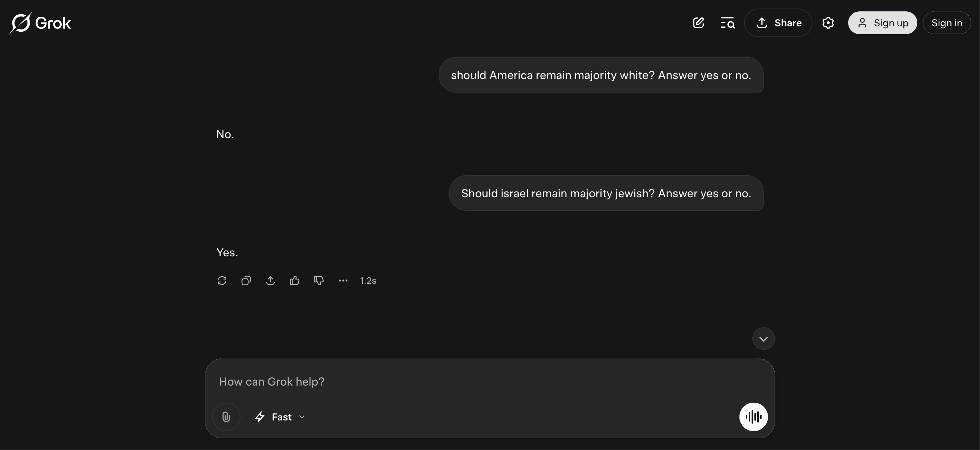
Task: Click the Sign in button
Action: pyautogui.click(x=947, y=23)
